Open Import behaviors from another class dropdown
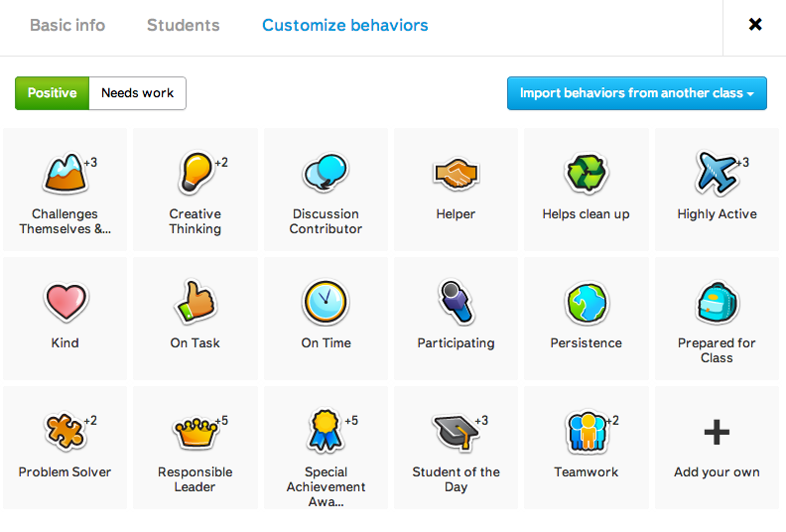The image size is (786, 532). tap(636, 93)
